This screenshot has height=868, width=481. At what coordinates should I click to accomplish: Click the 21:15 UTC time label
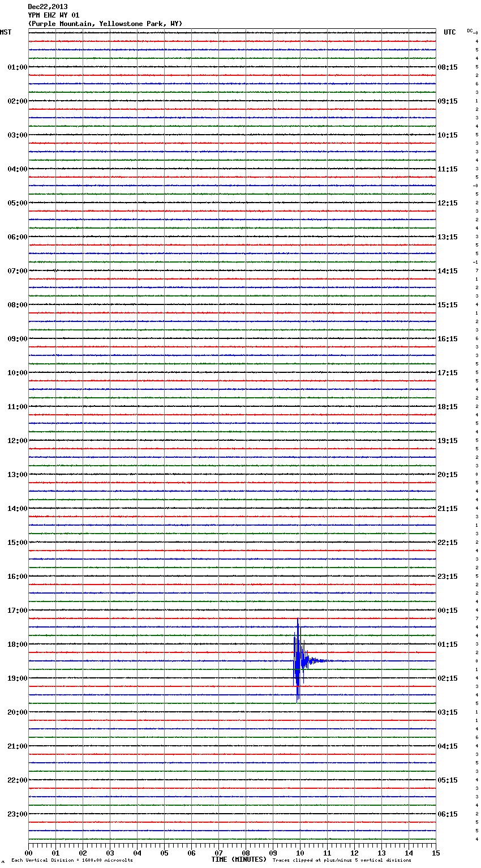[448, 509]
